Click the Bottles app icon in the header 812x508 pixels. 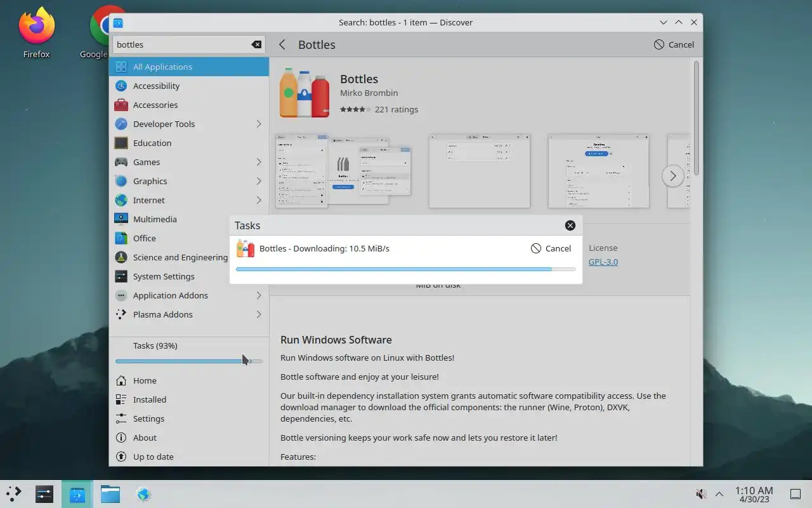[304, 93]
